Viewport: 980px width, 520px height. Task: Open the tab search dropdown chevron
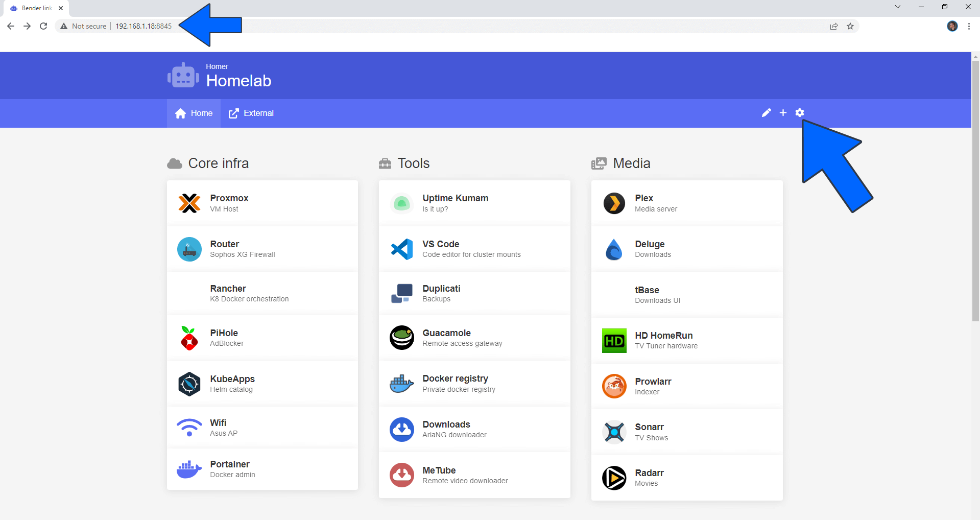(897, 7)
